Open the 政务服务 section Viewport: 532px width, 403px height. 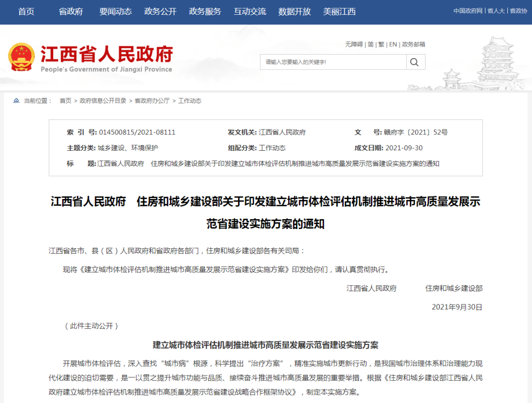pos(204,11)
